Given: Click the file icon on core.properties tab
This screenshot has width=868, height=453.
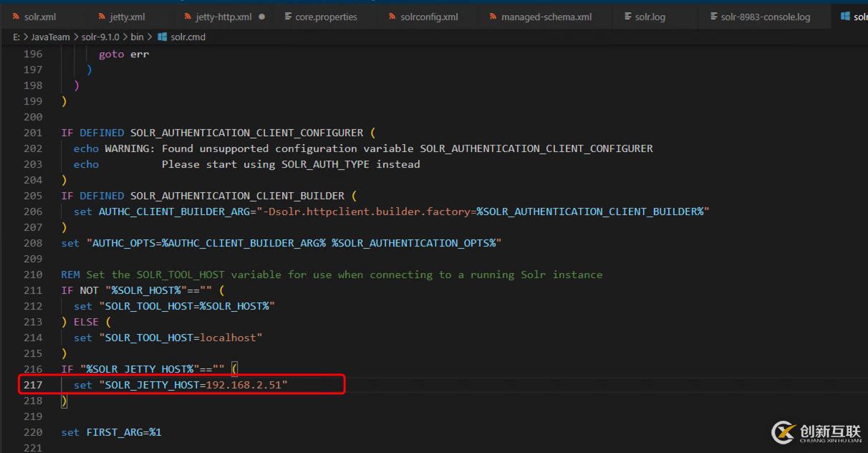Looking at the screenshot, I should (288, 16).
